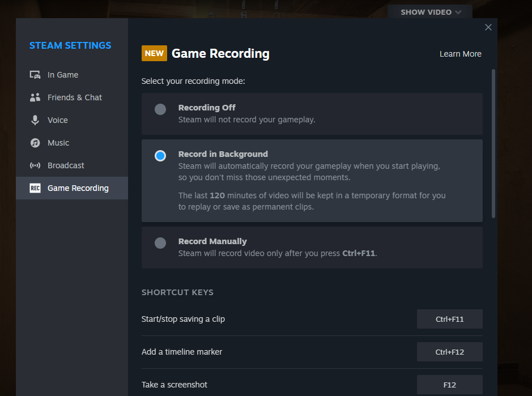Select the Recording Off radio button
Image resolution: width=532 pixels, height=396 pixels.
[x=160, y=109]
